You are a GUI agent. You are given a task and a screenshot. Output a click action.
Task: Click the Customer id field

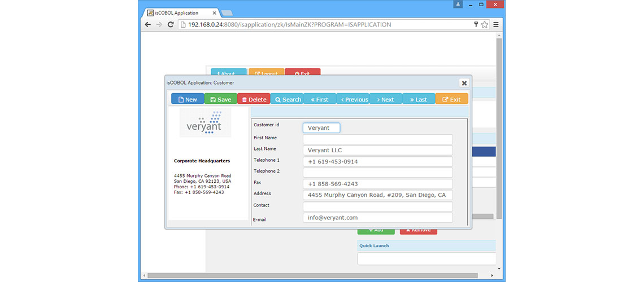tap(321, 128)
